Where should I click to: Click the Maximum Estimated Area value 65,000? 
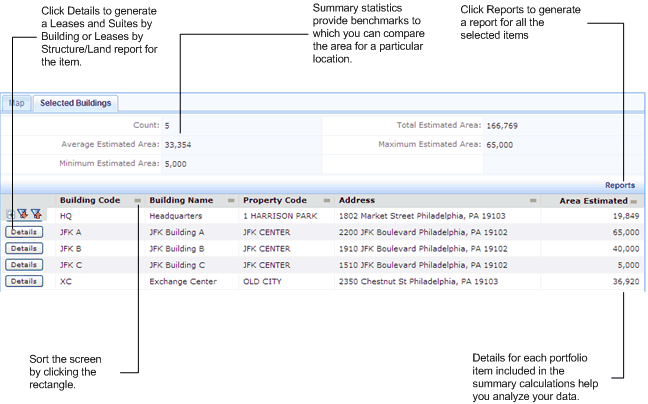[x=499, y=145]
